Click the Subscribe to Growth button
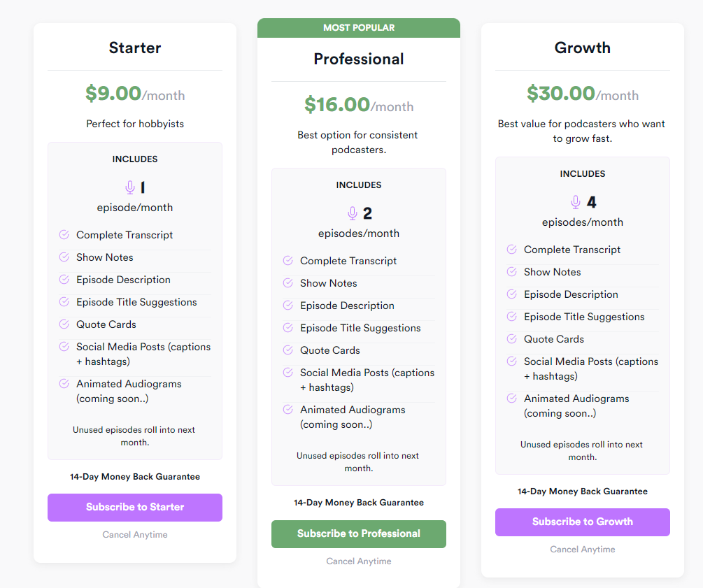 pos(583,522)
